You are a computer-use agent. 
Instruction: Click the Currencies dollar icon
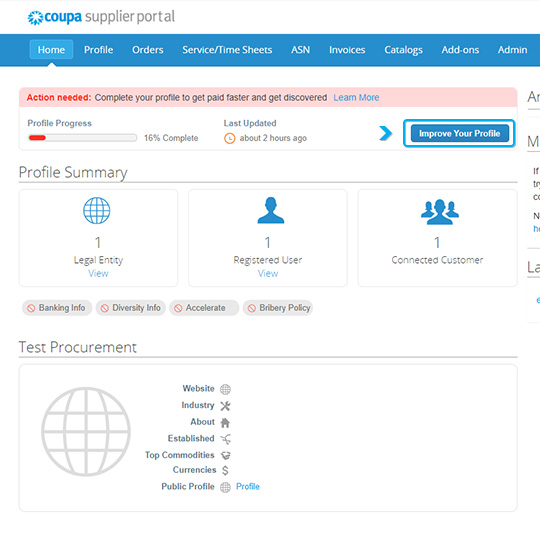point(225,470)
